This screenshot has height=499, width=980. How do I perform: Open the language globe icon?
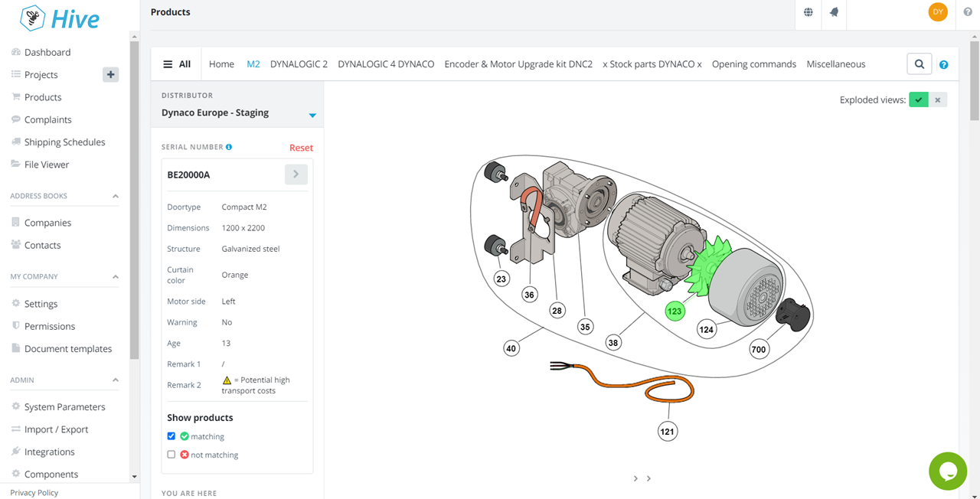[x=808, y=12]
